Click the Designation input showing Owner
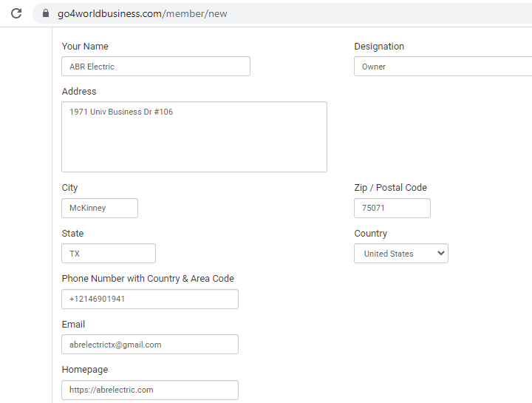The image size is (532, 403). 443,67
